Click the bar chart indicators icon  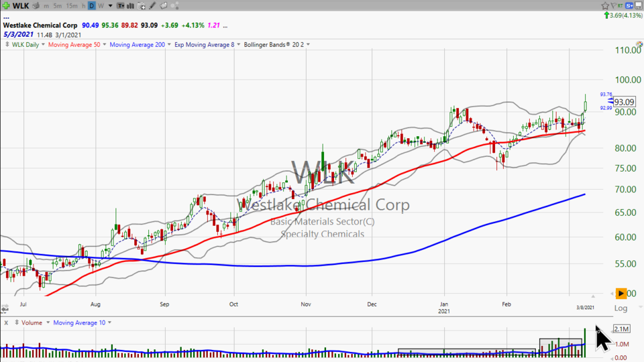(130, 6)
